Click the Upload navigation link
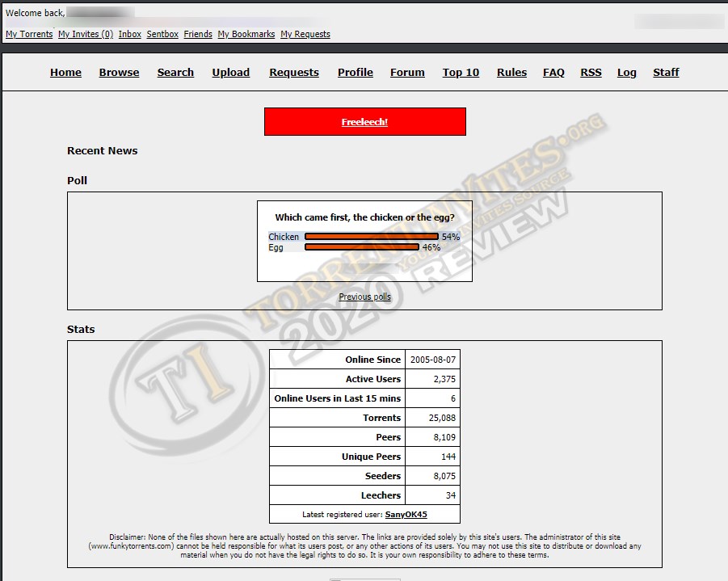This screenshot has height=581, width=728. point(230,73)
